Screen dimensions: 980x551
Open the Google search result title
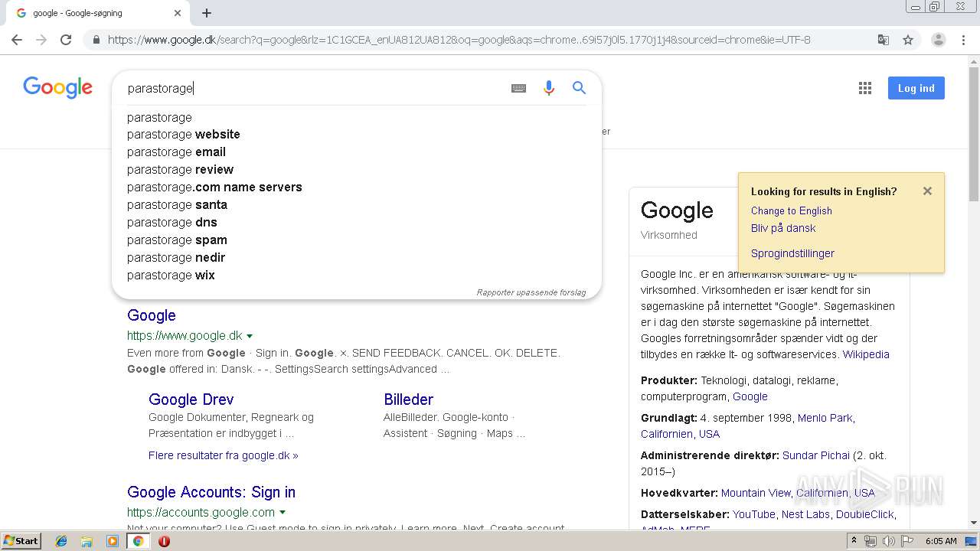pos(152,315)
